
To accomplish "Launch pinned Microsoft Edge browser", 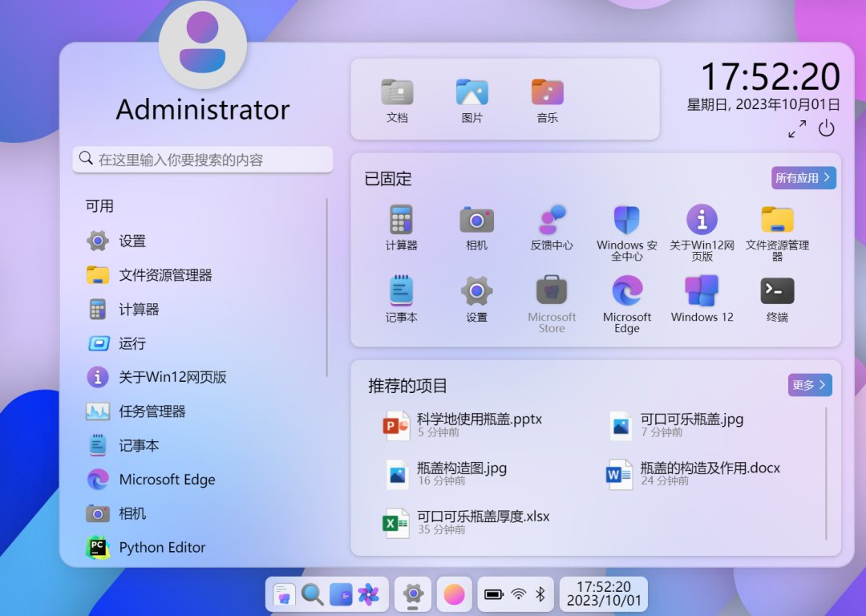I will [626, 305].
